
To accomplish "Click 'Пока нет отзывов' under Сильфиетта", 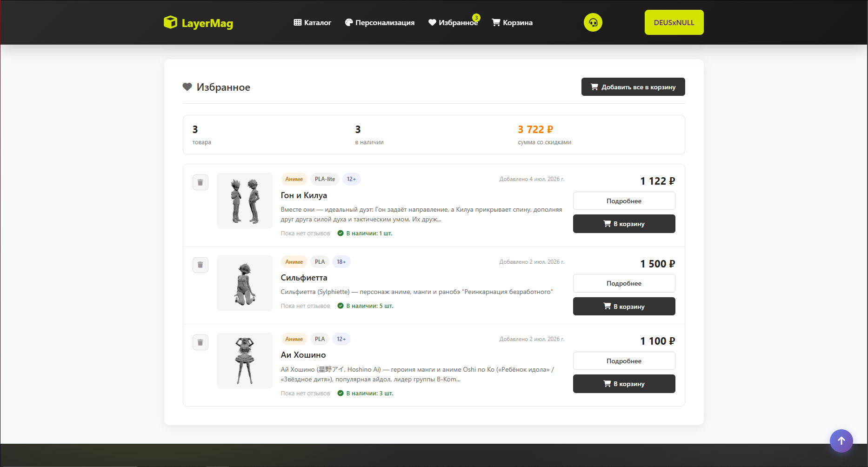I will coord(305,306).
